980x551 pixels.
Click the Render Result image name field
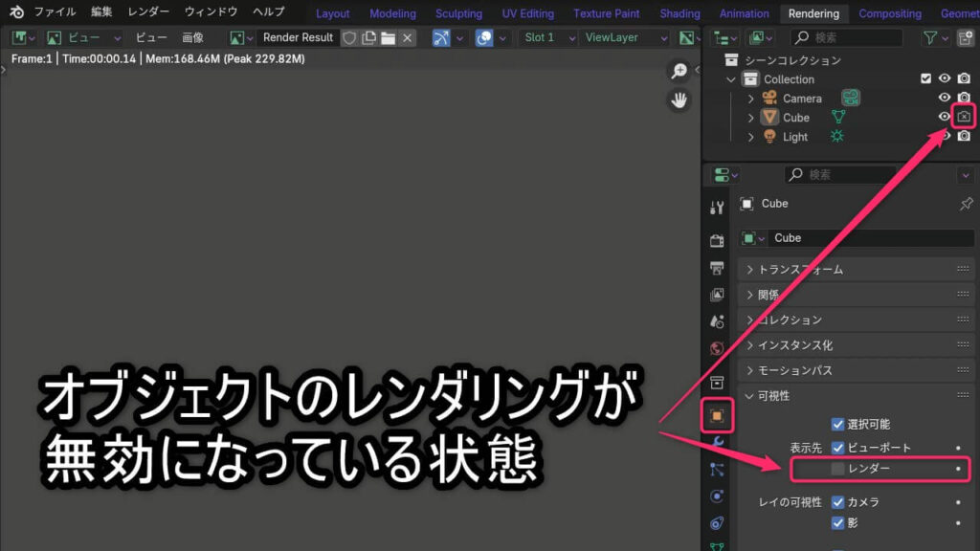[298, 37]
